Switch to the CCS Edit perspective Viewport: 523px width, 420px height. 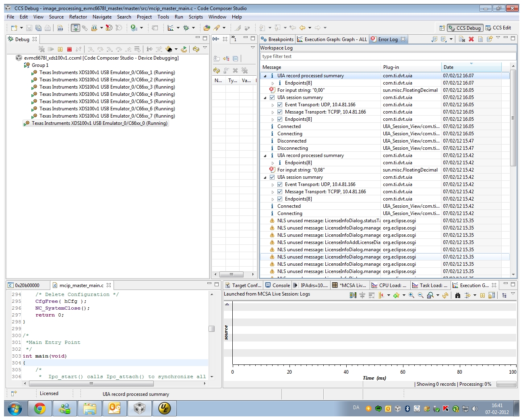[x=498, y=28]
